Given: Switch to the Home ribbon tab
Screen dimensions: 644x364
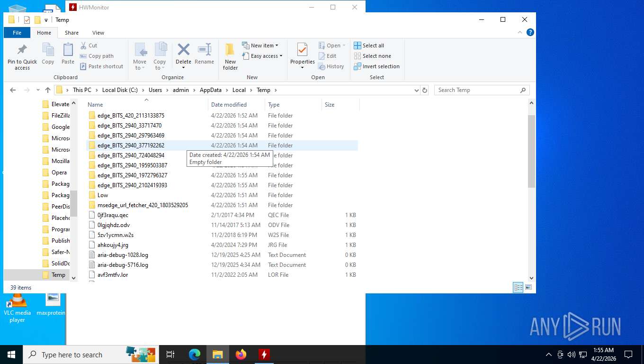Looking at the screenshot, I should tap(44, 33).
